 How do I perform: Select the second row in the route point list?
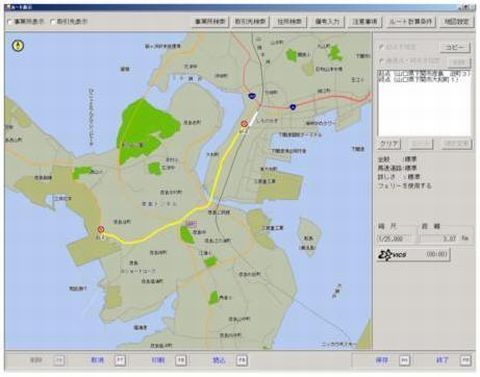coord(424,80)
